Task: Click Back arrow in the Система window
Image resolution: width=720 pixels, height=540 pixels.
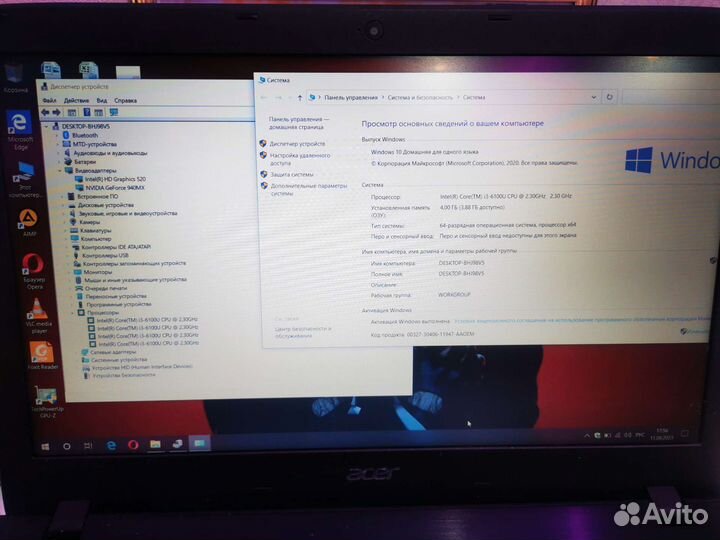Action: (x=264, y=97)
